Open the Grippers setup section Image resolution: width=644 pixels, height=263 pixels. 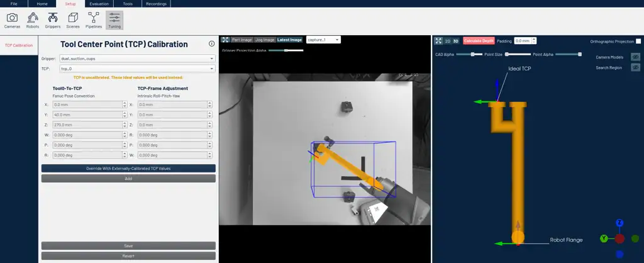point(52,20)
